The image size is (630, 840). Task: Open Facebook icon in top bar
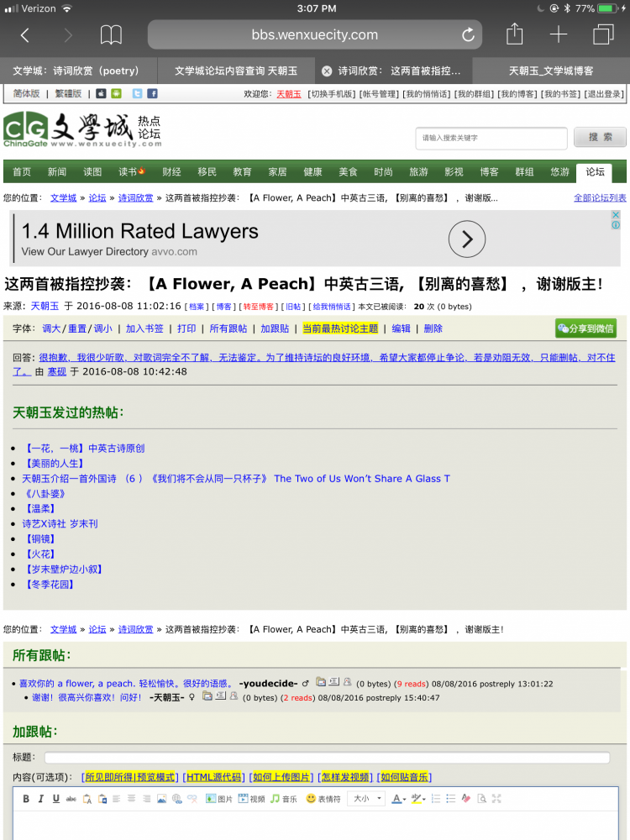pos(152,93)
